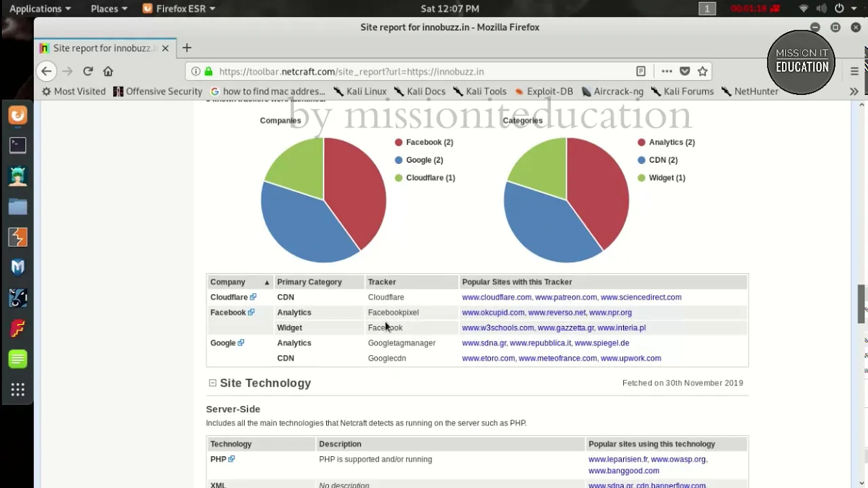Open www.w3schools.com link
Image resolution: width=868 pixels, height=488 pixels.
coord(498,327)
